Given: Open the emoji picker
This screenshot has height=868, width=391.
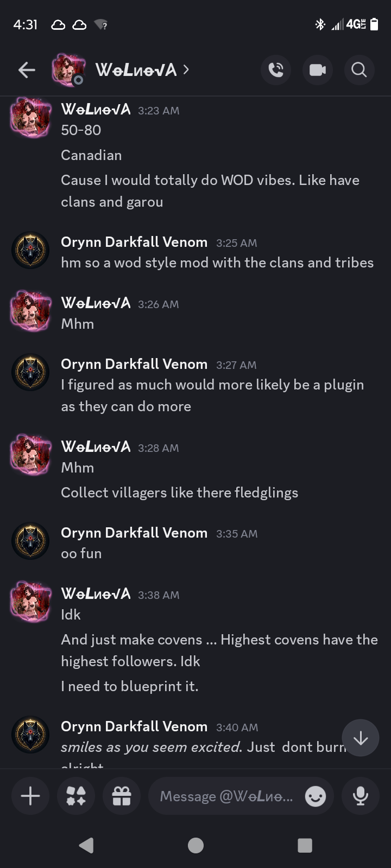Looking at the screenshot, I should pyautogui.click(x=316, y=796).
